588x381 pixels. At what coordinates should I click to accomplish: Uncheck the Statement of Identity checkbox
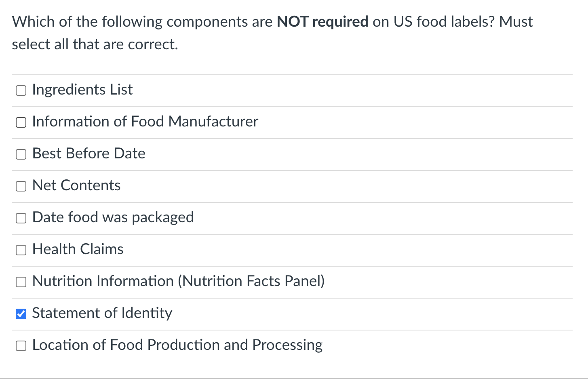(x=21, y=314)
